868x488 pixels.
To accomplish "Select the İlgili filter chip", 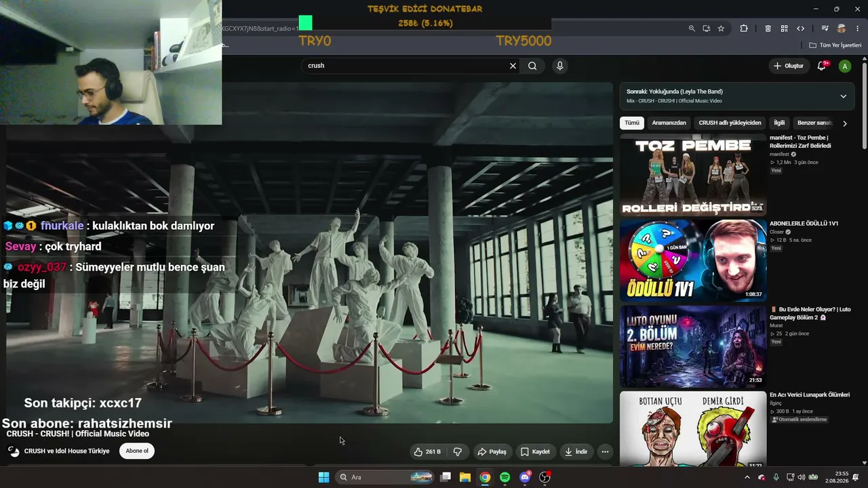I will (x=779, y=123).
